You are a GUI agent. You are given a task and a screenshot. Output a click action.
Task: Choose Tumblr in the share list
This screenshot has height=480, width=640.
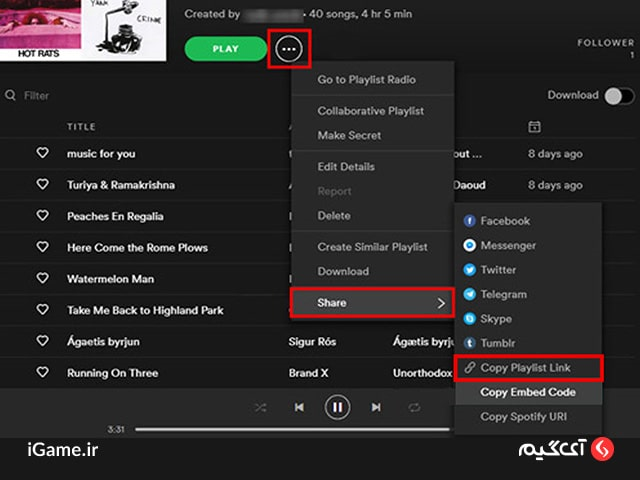[489, 343]
